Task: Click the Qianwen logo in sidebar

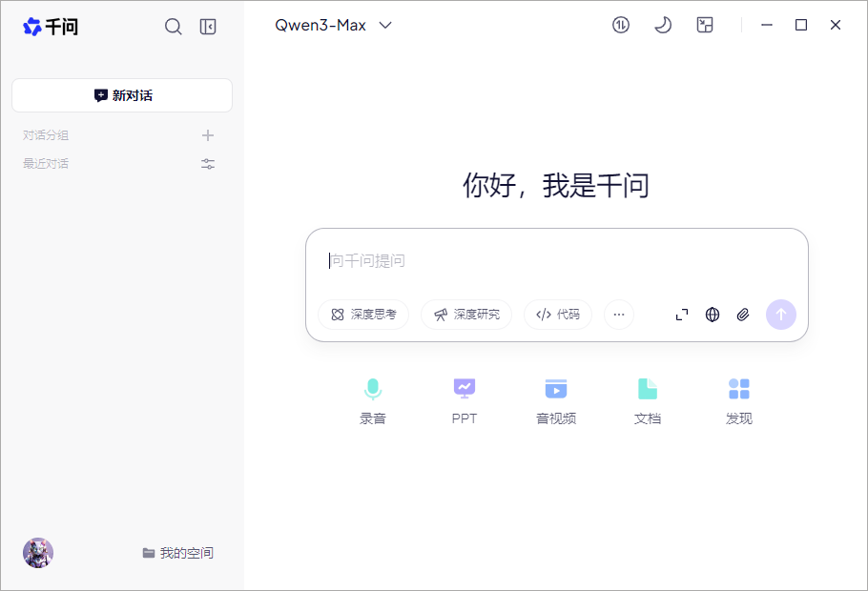Action: tap(51, 26)
